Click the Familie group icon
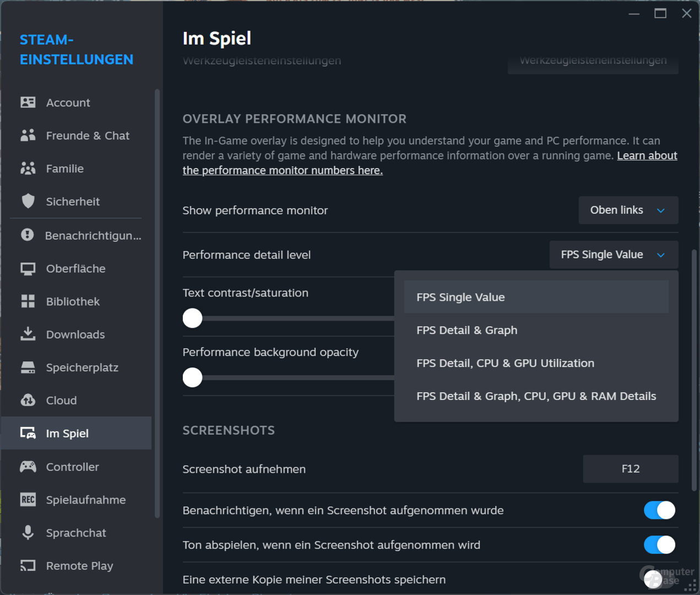 28,169
